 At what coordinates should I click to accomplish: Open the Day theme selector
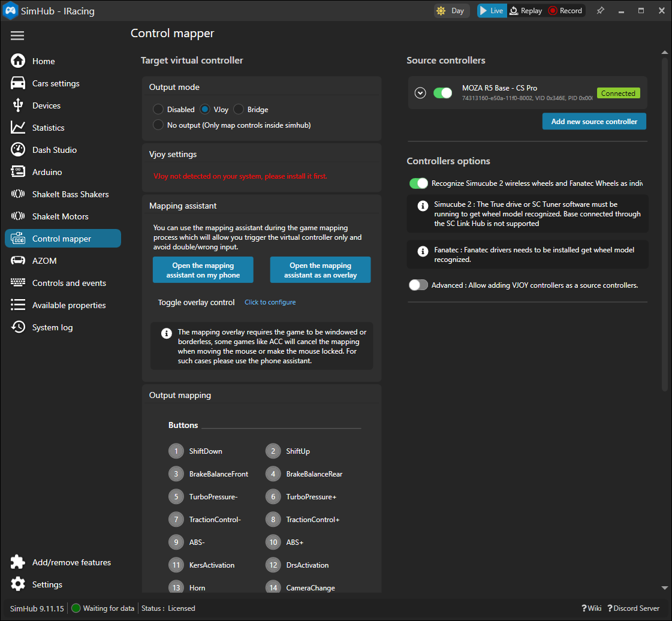point(451,11)
